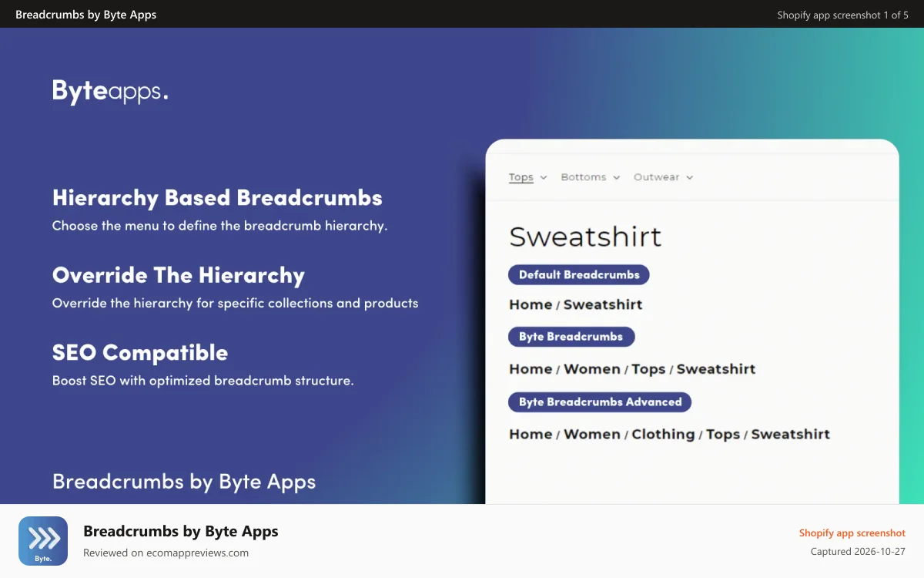Screen dimensions: 924x578
Task: Open the Tops menu item
Action: (x=521, y=177)
